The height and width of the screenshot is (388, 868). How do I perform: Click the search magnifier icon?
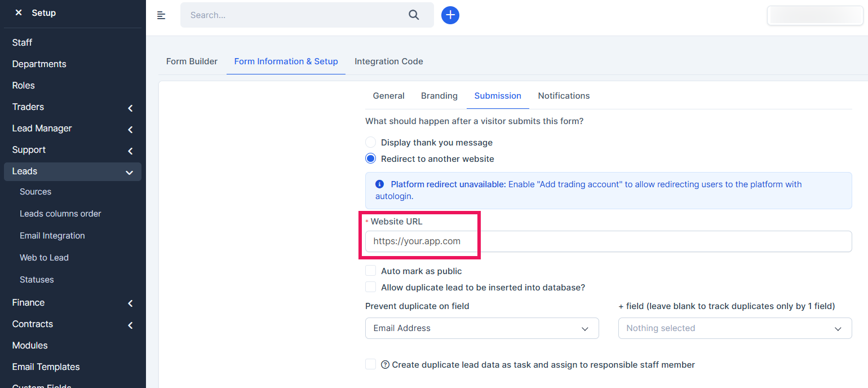(x=414, y=15)
